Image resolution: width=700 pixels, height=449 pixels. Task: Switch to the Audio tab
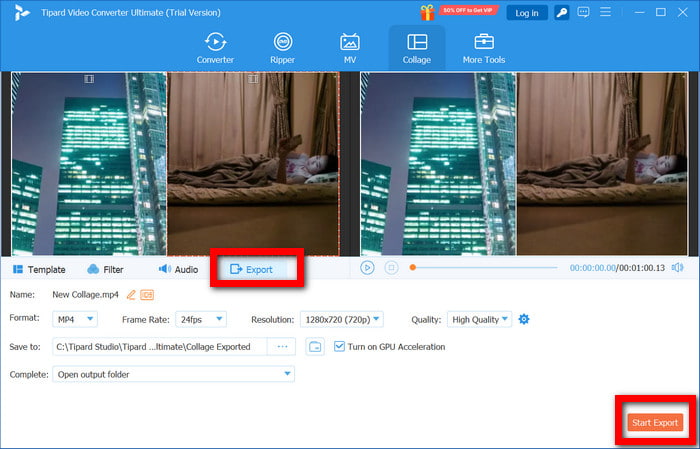pyautogui.click(x=178, y=269)
